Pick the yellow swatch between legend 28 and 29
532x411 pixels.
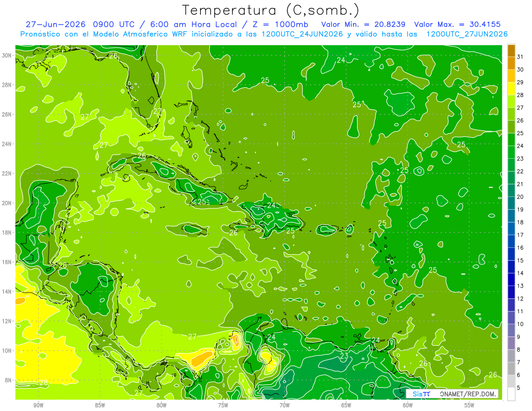(x=511, y=89)
